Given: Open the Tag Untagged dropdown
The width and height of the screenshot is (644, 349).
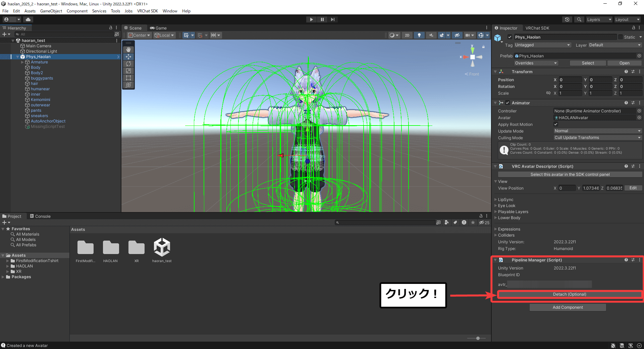Looking at the screenshot, I should [542, 45].
